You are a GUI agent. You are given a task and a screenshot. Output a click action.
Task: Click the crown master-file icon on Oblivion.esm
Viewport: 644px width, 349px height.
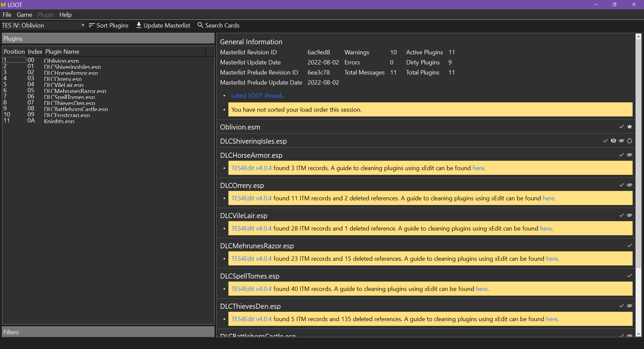point(629,127)
